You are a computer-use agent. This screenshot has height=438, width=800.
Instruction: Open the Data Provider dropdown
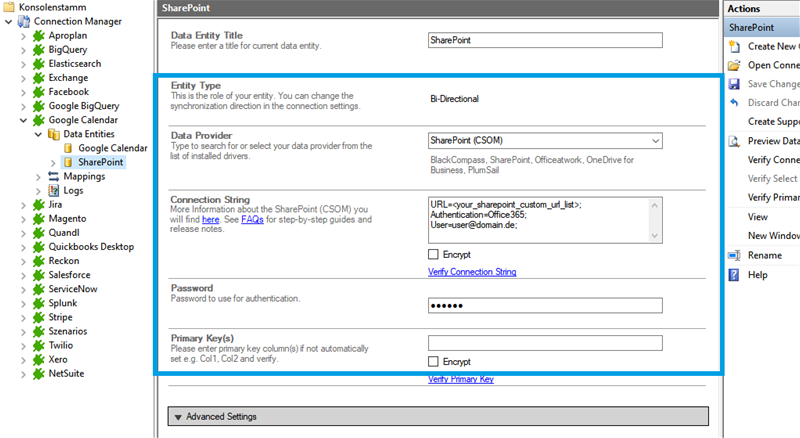(655, 141)
